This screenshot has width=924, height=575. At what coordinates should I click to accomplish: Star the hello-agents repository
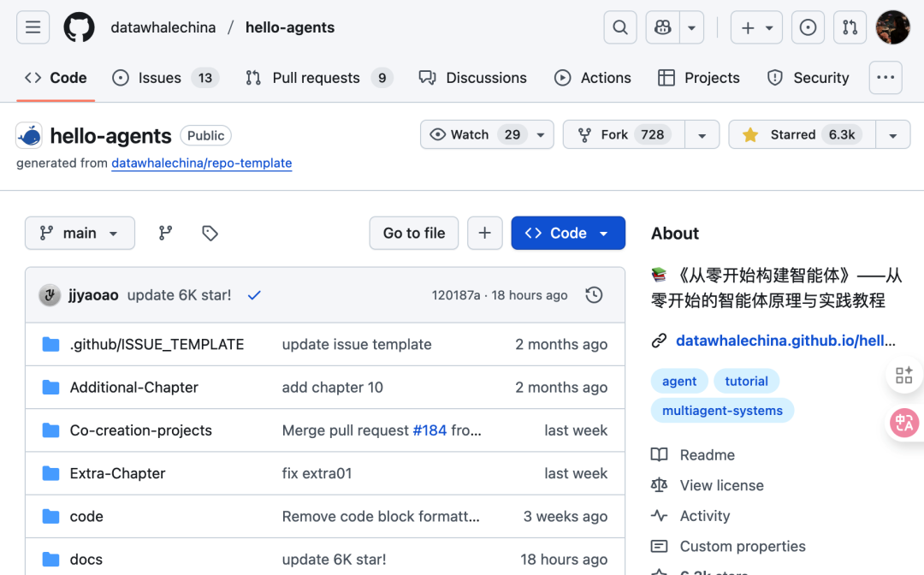point(799,134)
